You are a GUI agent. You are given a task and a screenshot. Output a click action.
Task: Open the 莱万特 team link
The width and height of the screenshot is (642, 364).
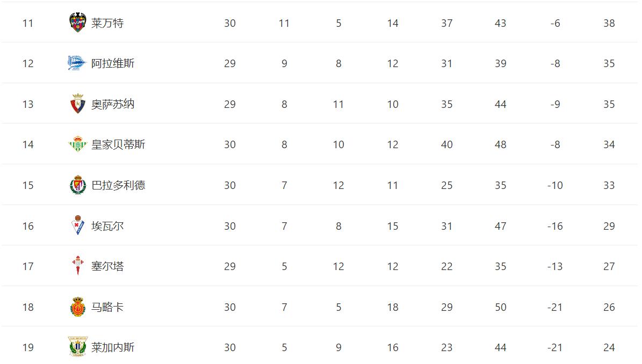[107, 23]
